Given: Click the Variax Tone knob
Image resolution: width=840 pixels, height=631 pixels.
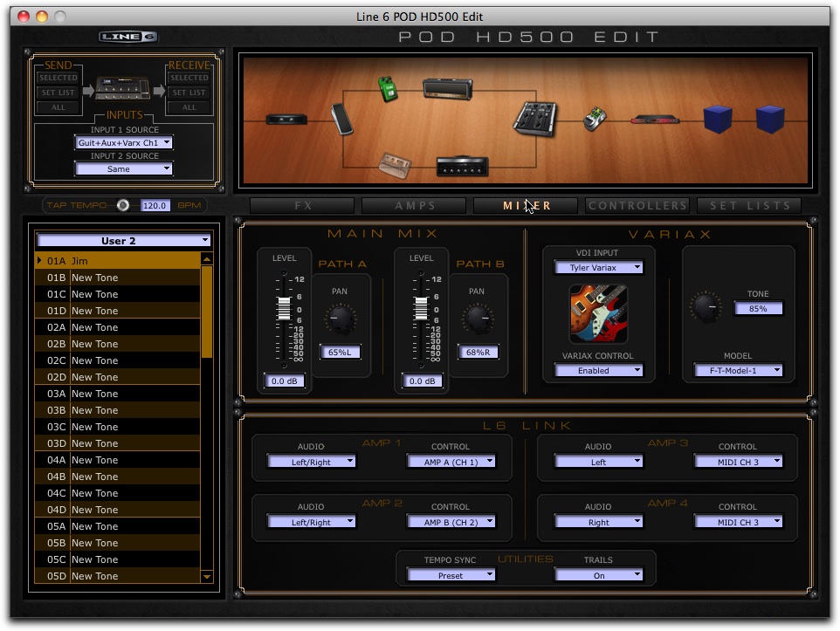Looking at the screenshot, I should 706,307.
